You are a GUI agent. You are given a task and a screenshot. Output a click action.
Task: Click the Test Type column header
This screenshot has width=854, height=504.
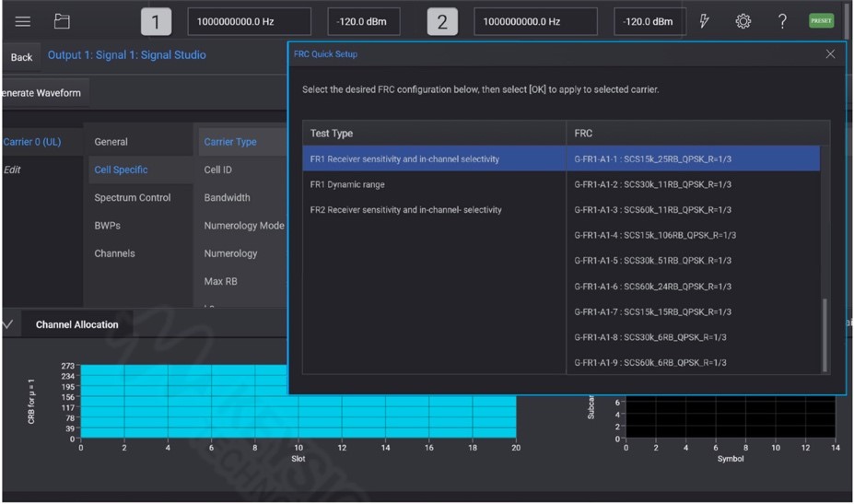coord(434,133)
